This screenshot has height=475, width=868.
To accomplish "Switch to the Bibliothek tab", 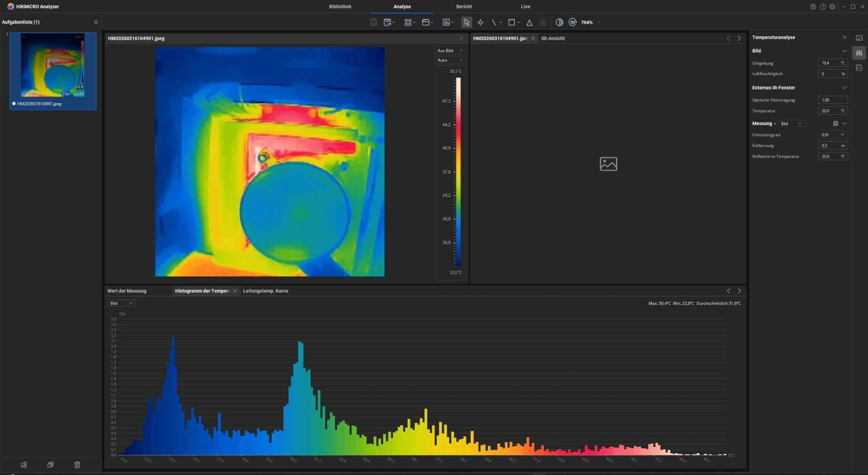I will click(340, 6).
